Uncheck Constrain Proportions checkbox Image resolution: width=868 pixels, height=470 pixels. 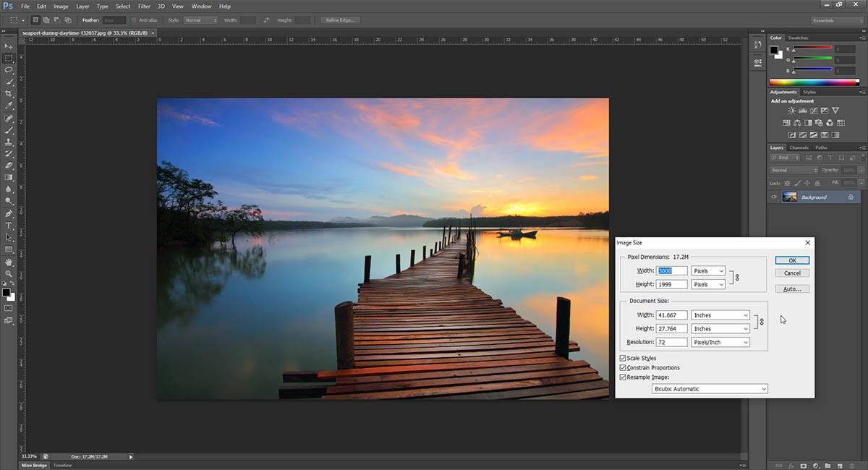[623, 368]
